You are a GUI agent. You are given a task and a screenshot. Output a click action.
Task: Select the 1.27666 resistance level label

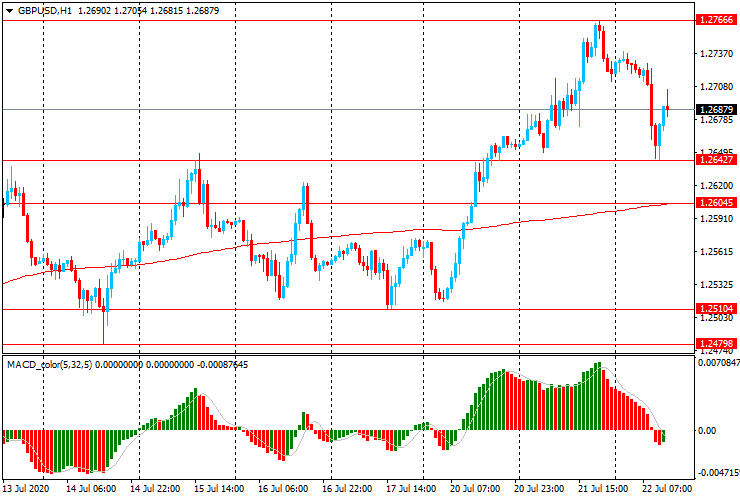click(716, 20)
